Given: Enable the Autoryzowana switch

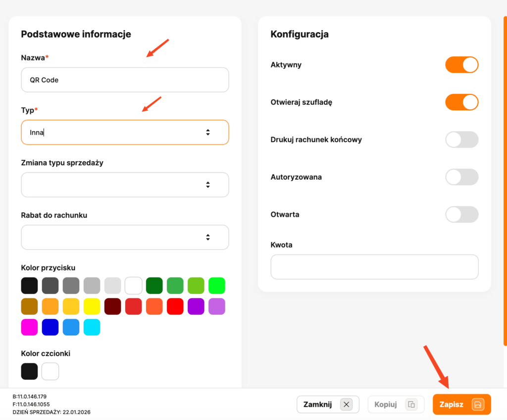Looking at the screenshot, I should pos(461,177).
